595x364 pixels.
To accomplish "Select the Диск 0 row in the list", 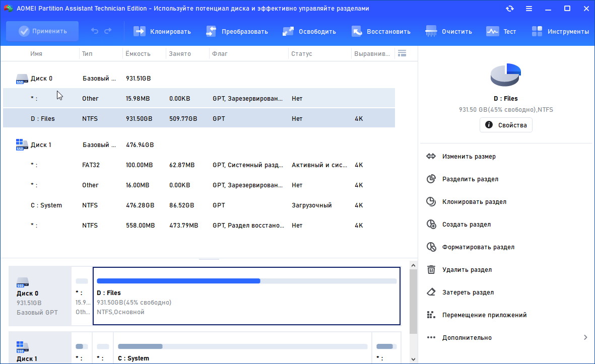I will 199,79.
